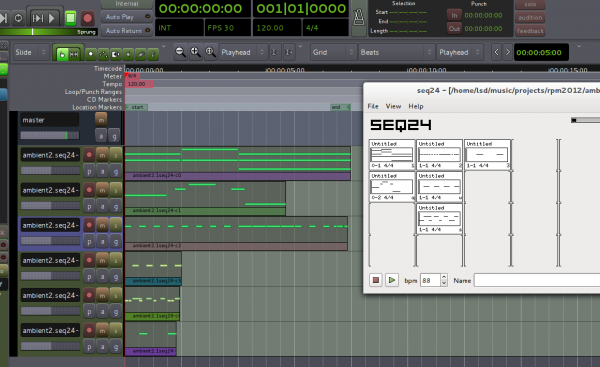600x367 pixels.
Task: Open playlist menu on first ambient2.seq24 track
Action: point(89,171)
